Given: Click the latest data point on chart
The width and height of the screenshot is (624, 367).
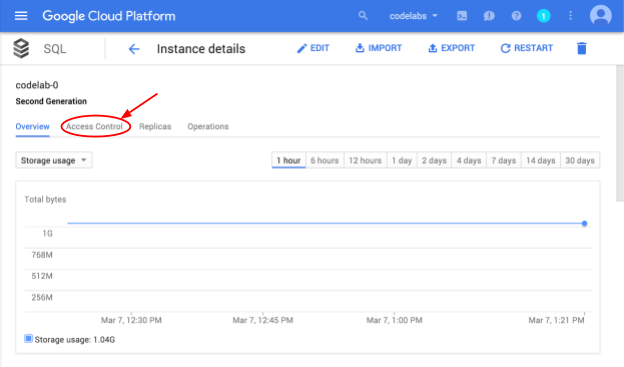Looking at the screenshot, I should coord(584,223).
